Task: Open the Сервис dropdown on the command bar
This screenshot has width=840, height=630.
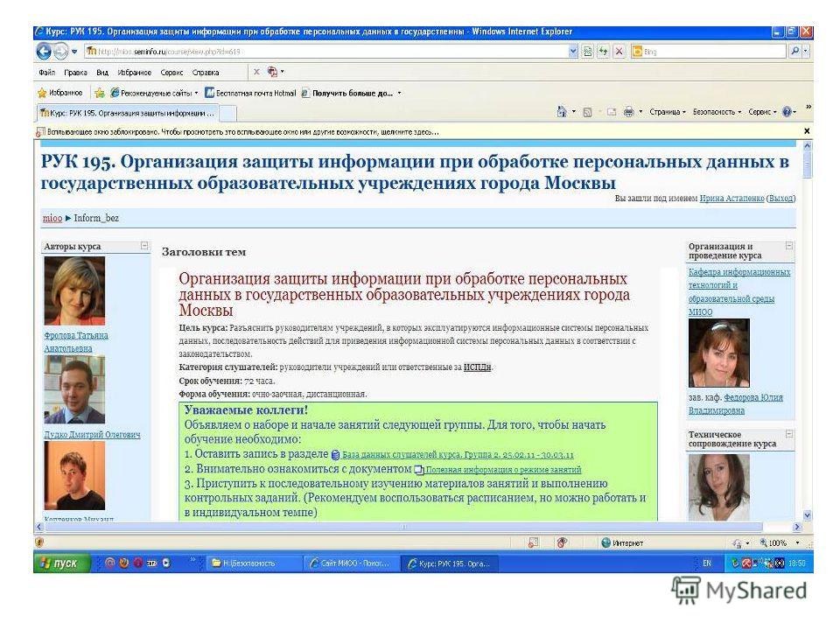Action: pyautogui.click(x=762, y=112)
